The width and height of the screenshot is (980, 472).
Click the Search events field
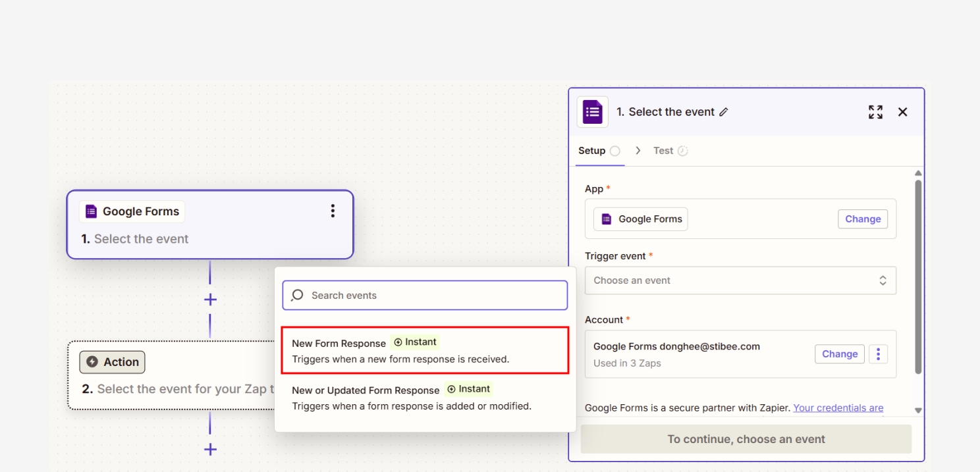pos(425,295)
